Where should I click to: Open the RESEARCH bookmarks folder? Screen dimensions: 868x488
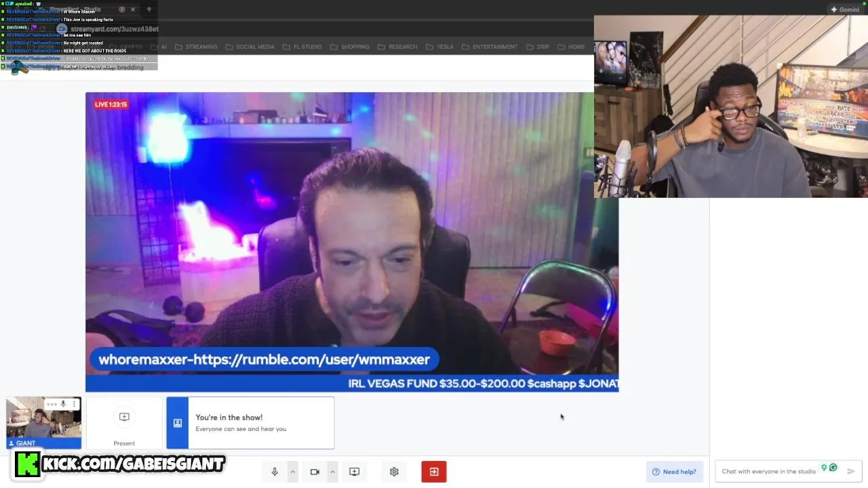tap(397, 47)
